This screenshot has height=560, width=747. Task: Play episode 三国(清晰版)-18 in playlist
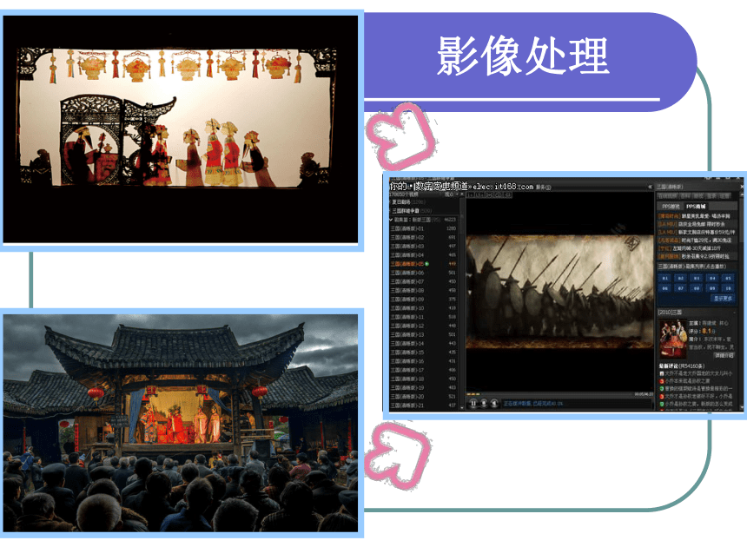[424, 379]
